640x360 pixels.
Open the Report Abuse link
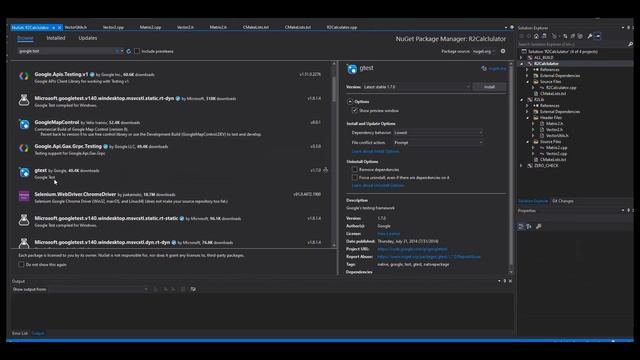pos(429,257)
